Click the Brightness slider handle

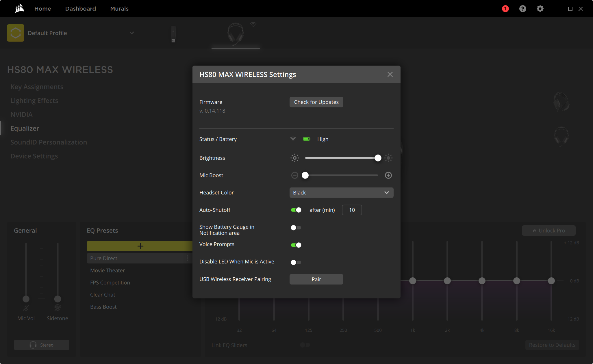click(x=378, y=158)
